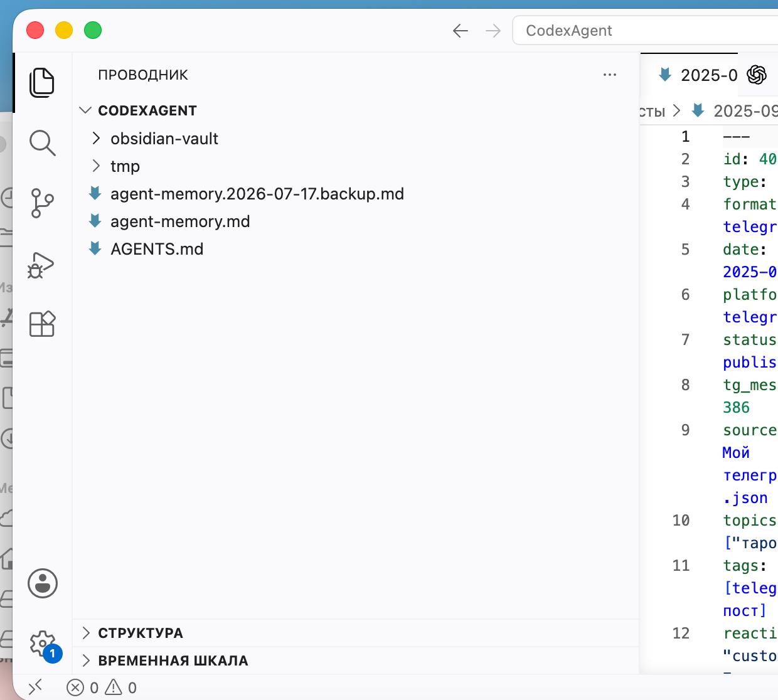
Task: Click the '---' text on line 1
Action: (x=736, y=137)
